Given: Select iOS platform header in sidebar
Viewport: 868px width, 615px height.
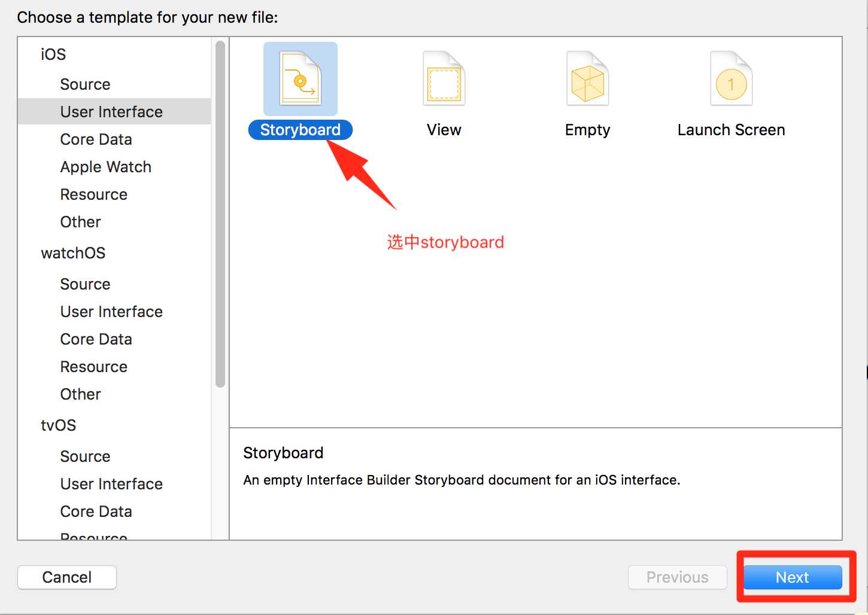Looking at the screenshot, I should 53,54.
